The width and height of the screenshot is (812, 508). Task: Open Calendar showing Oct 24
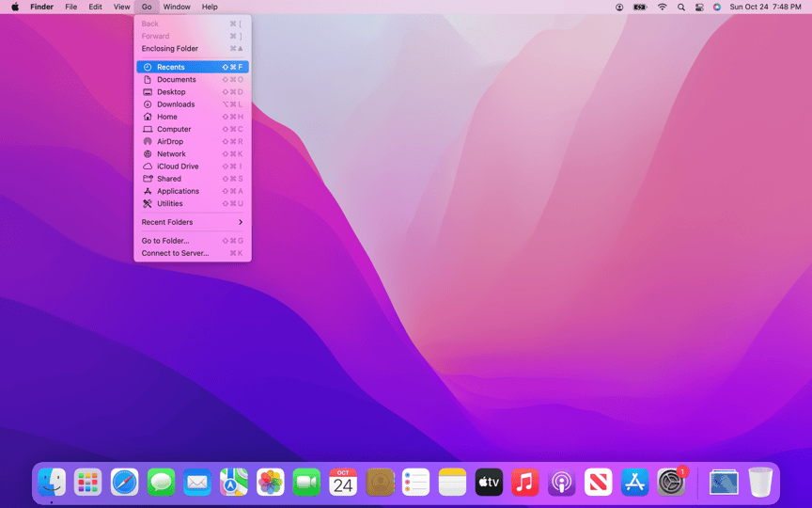click(x=343, y=483)
